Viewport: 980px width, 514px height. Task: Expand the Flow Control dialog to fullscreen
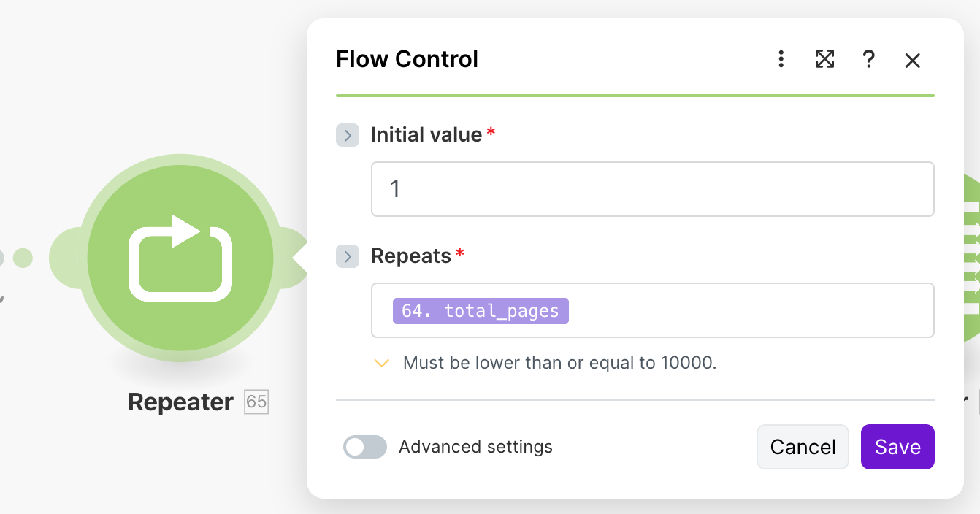pos(824,59)
